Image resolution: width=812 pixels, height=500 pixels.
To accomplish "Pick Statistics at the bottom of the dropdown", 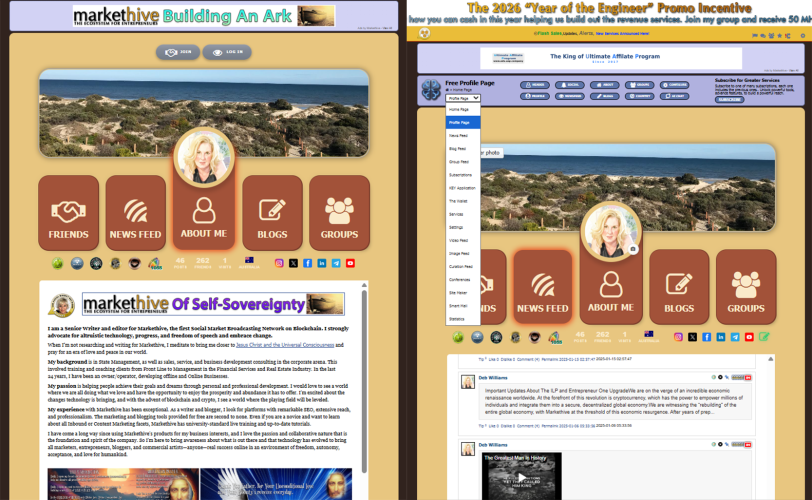I will tap(457, 318).
